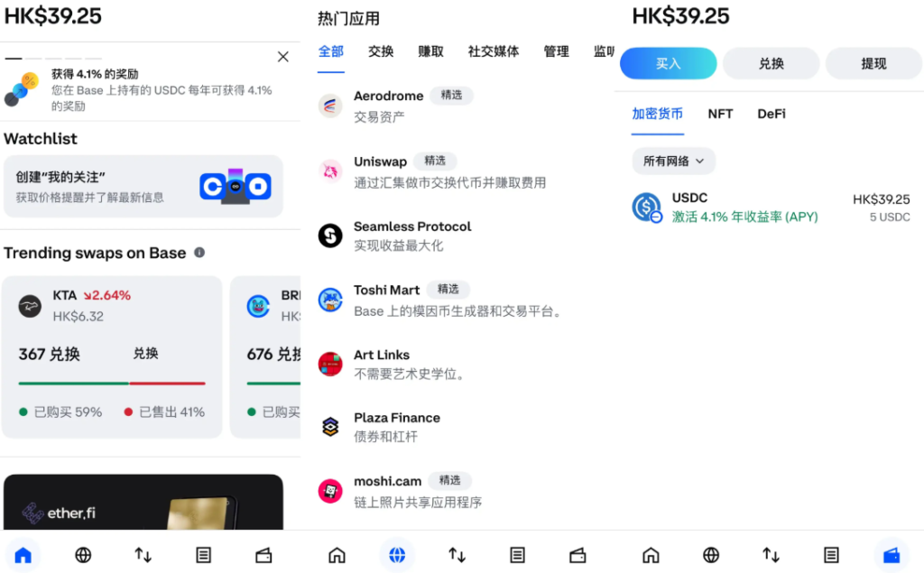Dismiss the 4.1% reward banner

tap(282, 57)
